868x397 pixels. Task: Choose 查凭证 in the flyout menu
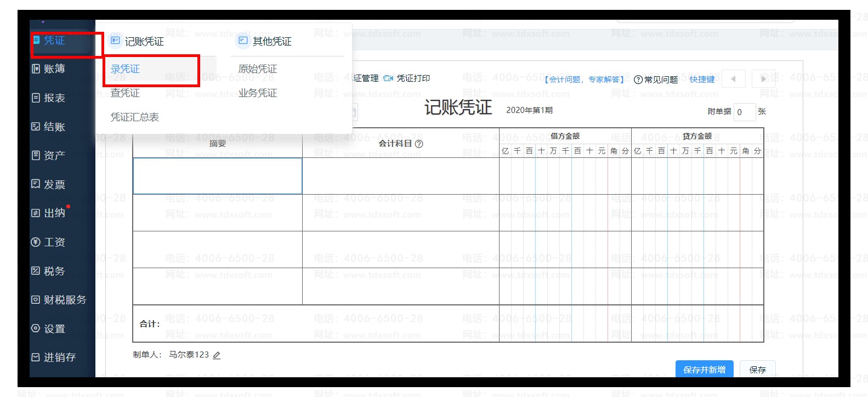[125, 93]
